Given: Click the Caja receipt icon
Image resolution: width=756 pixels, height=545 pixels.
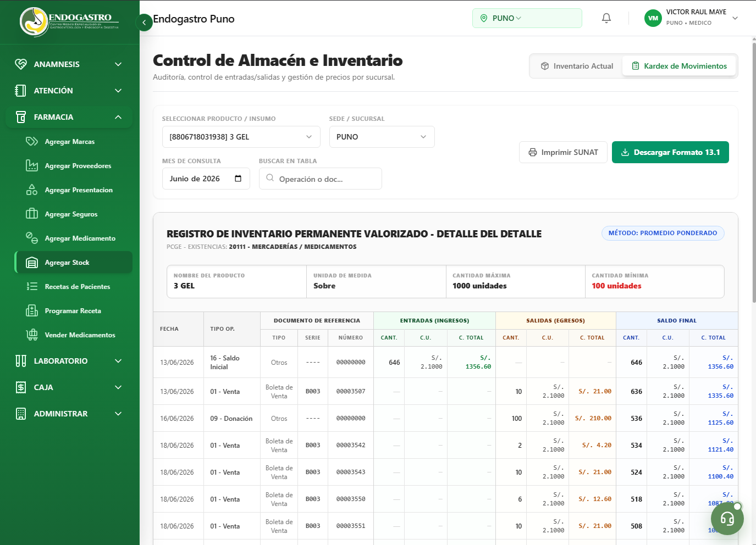Looking at the screenshot, I should pos(21,387).
